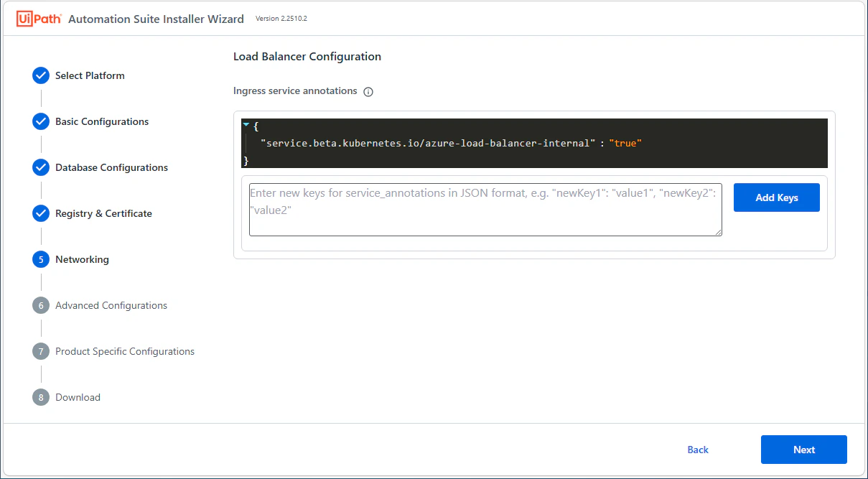Click the "true" value in JSON editor
Image resolution: width=868 pixels, height=479 pixels.
point(625,143)
